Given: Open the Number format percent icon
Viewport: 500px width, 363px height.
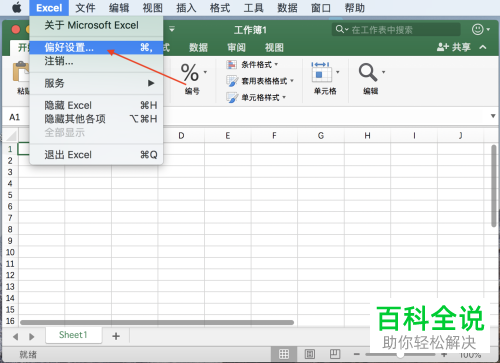Looking at the screenshot, I should pos(190,72).
